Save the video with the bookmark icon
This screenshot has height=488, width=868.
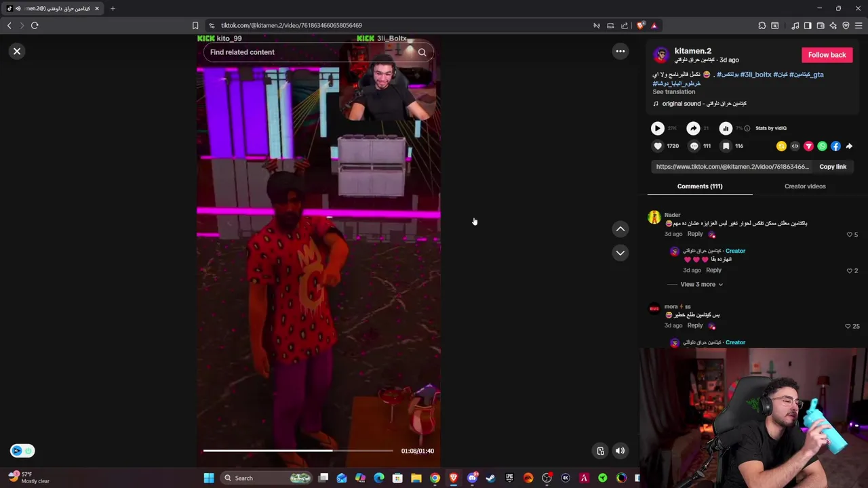tap(726, 146)
